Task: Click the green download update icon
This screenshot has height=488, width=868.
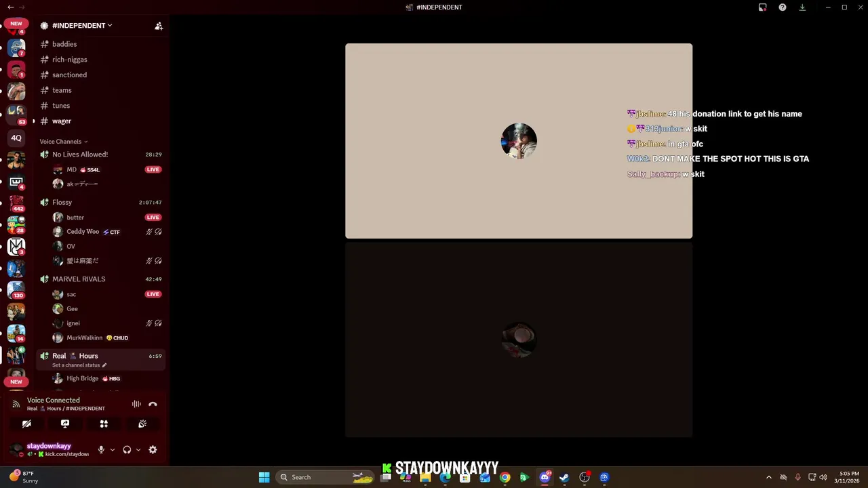Action: click(x=802, y=7)
